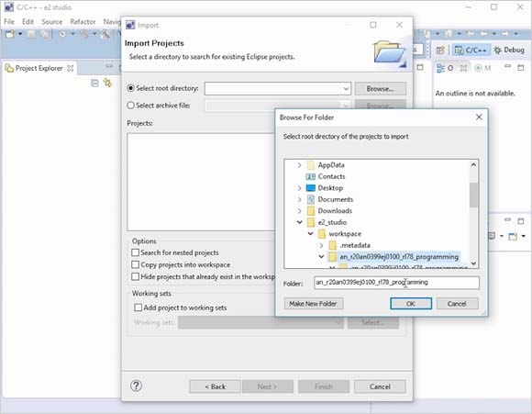Screen dimensions: 532x414
Task: Expand the .metadata folder
Action: [x=321, y=245]
